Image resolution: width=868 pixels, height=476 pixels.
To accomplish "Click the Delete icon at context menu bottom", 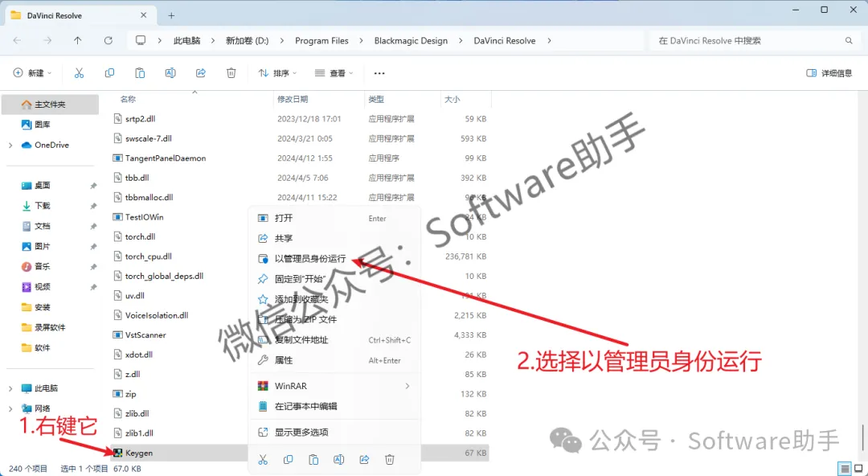I will (390, 459).
